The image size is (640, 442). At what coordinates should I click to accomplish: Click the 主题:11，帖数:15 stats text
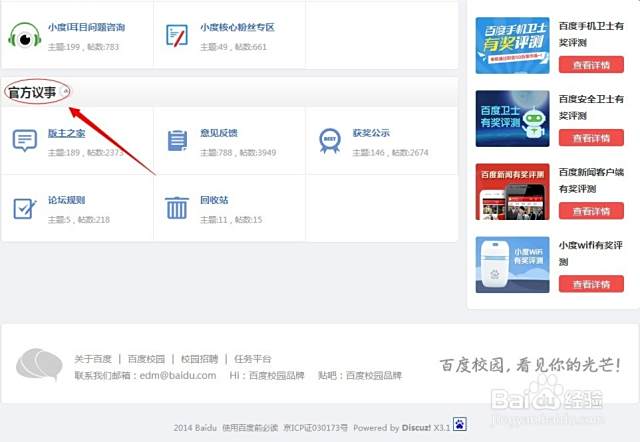(231, 220)
